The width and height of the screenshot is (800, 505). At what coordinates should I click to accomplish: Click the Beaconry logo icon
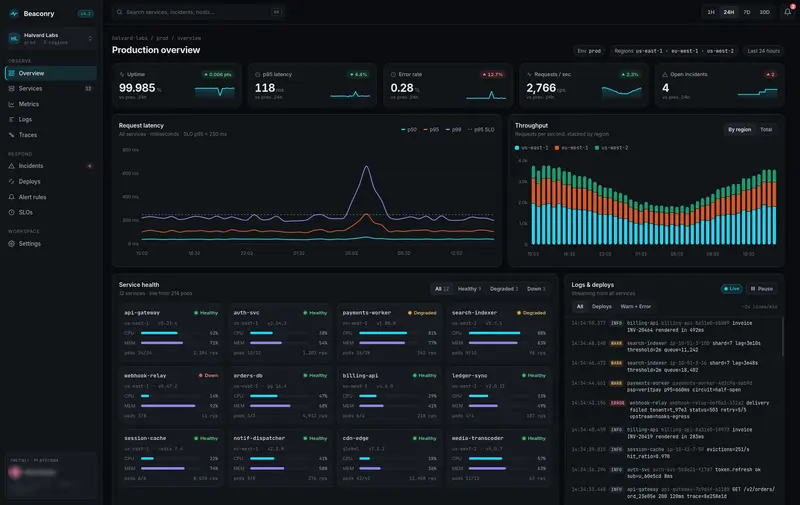pos(14,14)
